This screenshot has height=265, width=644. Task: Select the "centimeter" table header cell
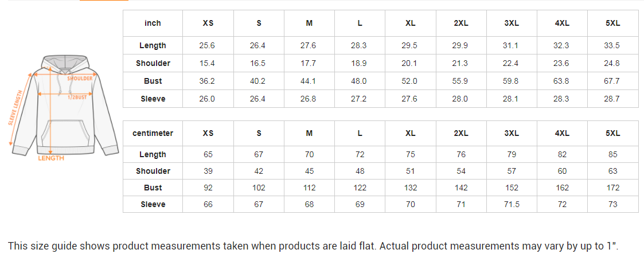[x=153, y=133]
